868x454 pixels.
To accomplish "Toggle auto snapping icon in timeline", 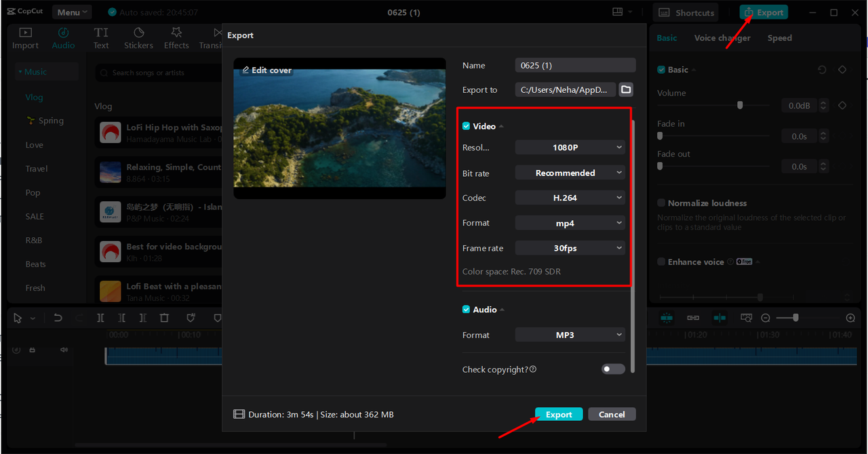I will [x=719, y=317].
